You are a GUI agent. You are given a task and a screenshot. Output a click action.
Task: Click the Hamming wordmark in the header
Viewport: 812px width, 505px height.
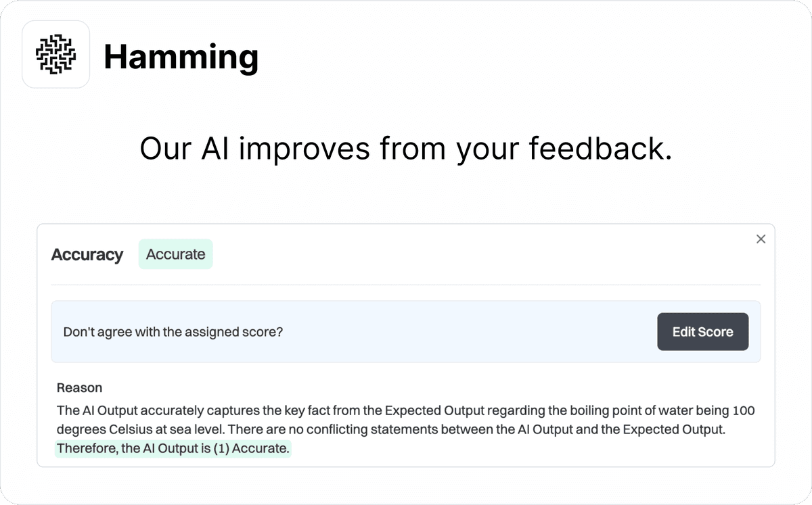(x=181, y=57)
